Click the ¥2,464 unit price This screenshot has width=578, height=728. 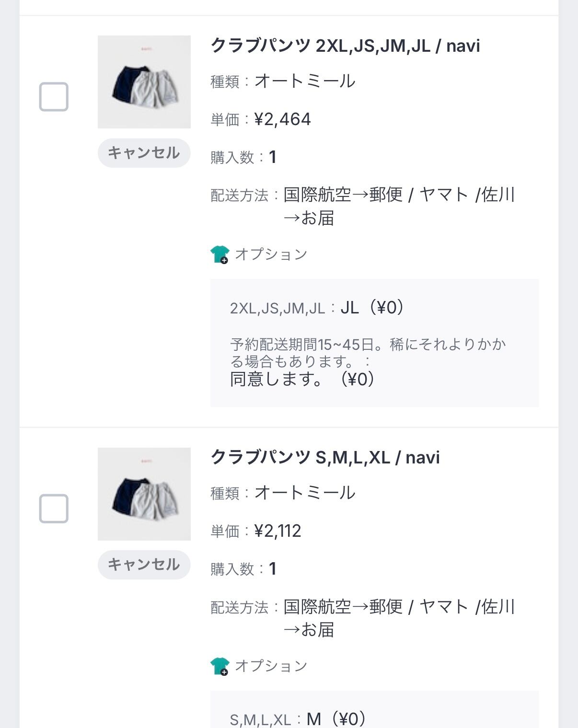[x=282, y=119]
